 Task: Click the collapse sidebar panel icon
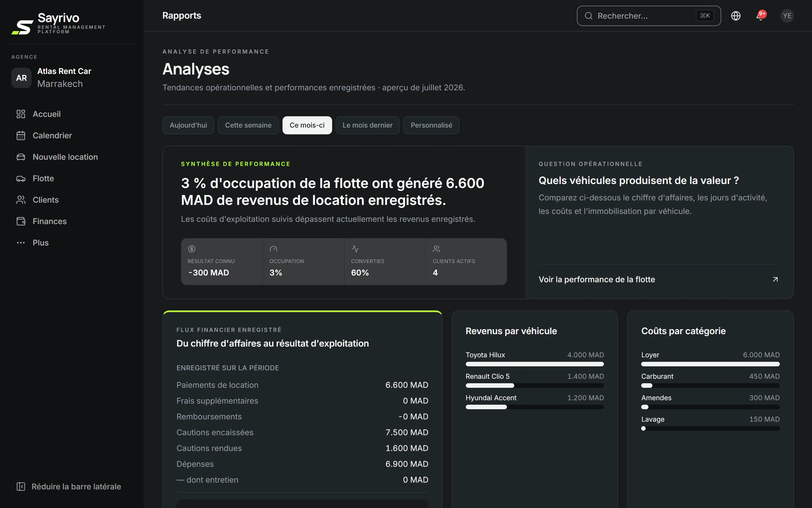click(x=21, y=487)
